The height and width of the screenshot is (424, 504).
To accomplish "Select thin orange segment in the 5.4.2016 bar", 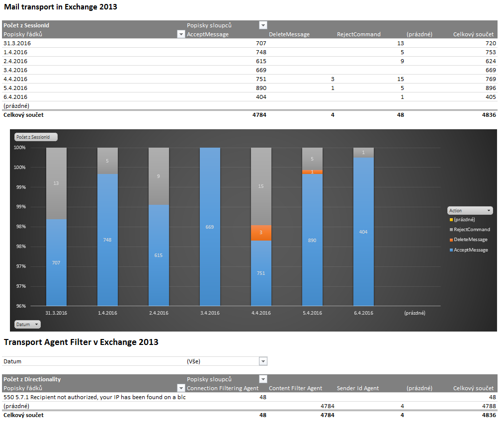I will tap(312, 172).
